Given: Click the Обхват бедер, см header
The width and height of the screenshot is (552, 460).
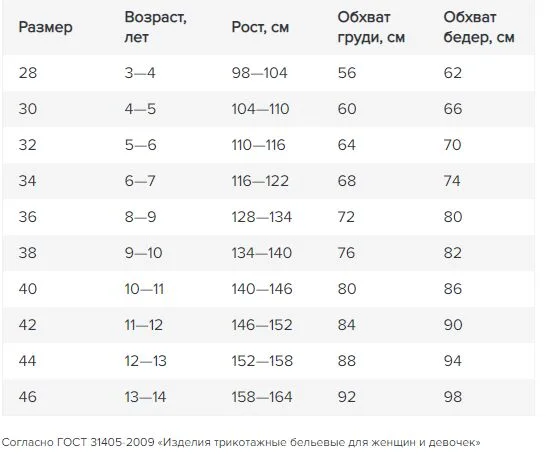Looking at the screenshot, I should [x=479, y=27].
